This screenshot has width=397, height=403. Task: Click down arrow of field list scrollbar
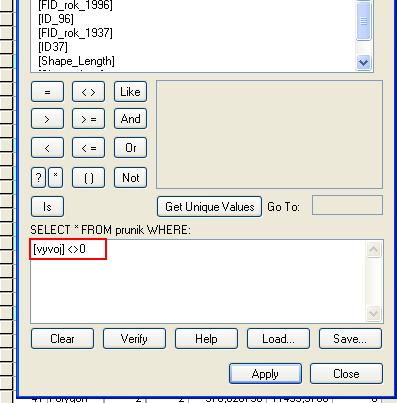(363, 62)
